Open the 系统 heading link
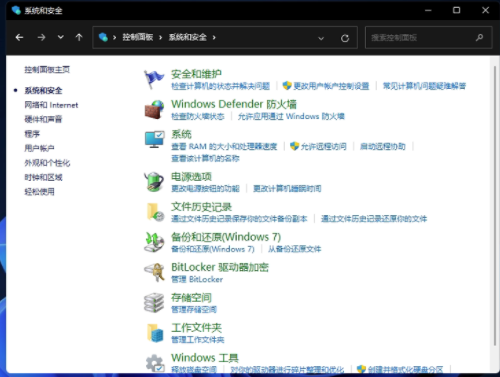This screenshot has width=500, height=377. 181,134
